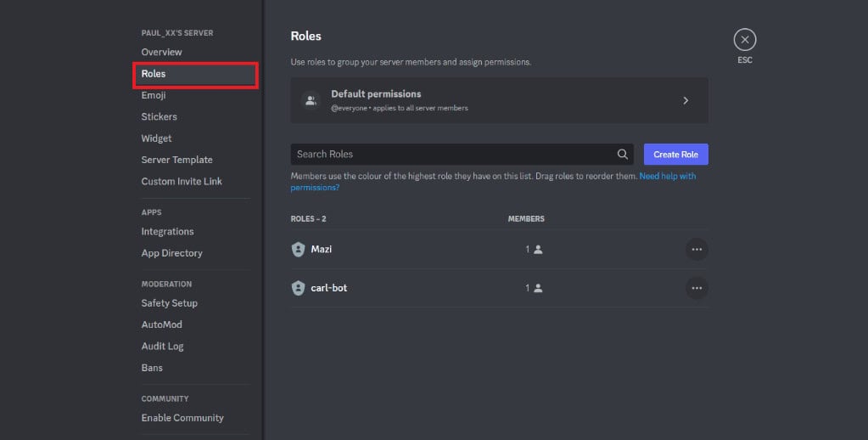
Task: Click the members icon in Default permissions
Action: pyautogui.click(x=311, y=100)
